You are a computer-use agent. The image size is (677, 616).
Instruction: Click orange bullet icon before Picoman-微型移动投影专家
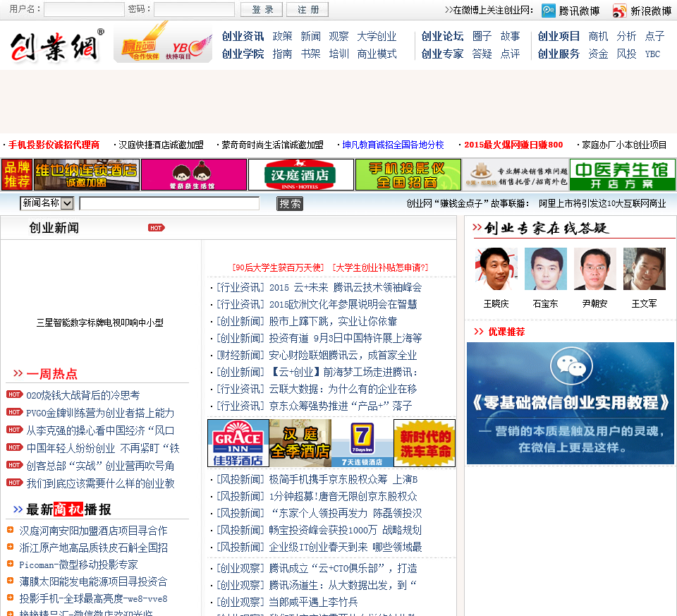pos(10,563)
